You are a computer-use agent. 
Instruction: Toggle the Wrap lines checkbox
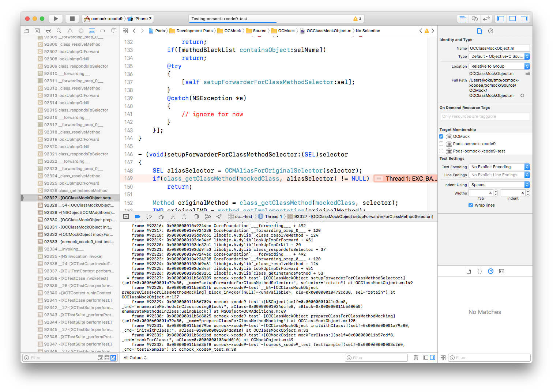coord(471,205)
